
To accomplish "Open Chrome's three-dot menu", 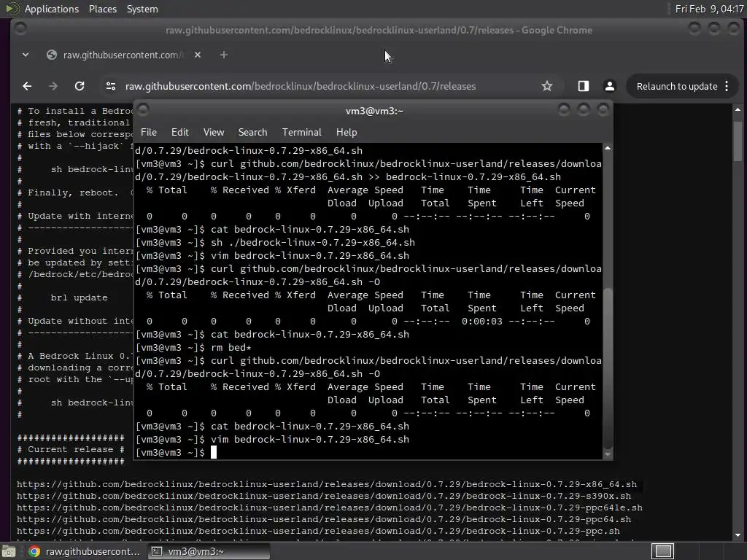I will (727, 86).
